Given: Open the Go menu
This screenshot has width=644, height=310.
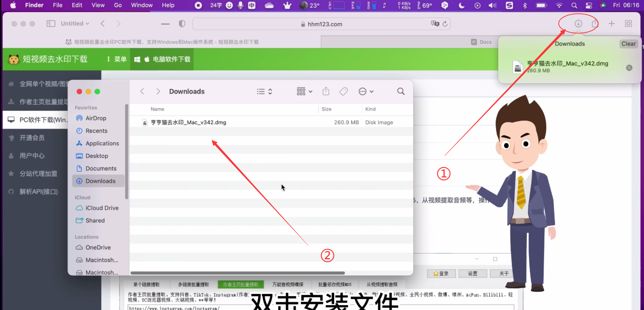Looking at the screenshot, I should coord(117,5).
